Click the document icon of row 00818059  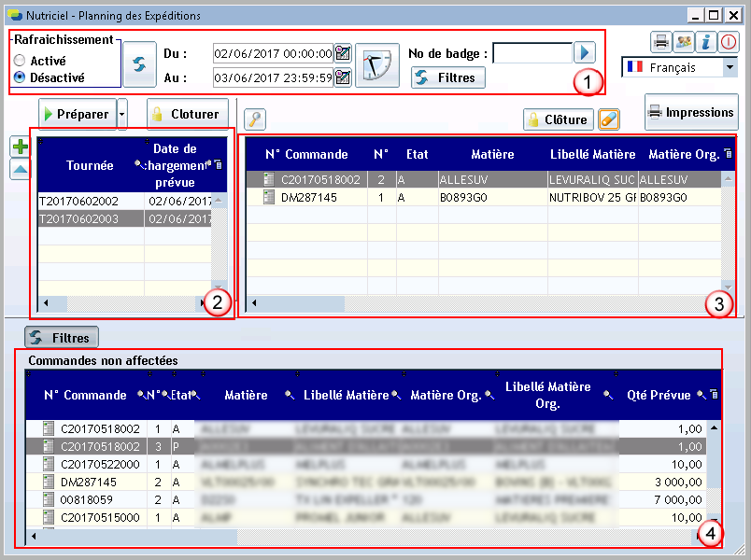click(x=49, y=499)
